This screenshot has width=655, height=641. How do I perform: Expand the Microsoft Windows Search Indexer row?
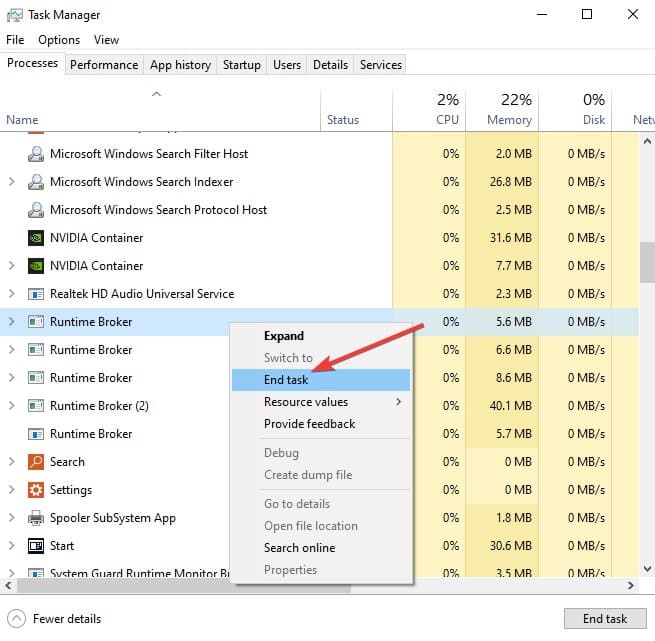pos(12,182)
